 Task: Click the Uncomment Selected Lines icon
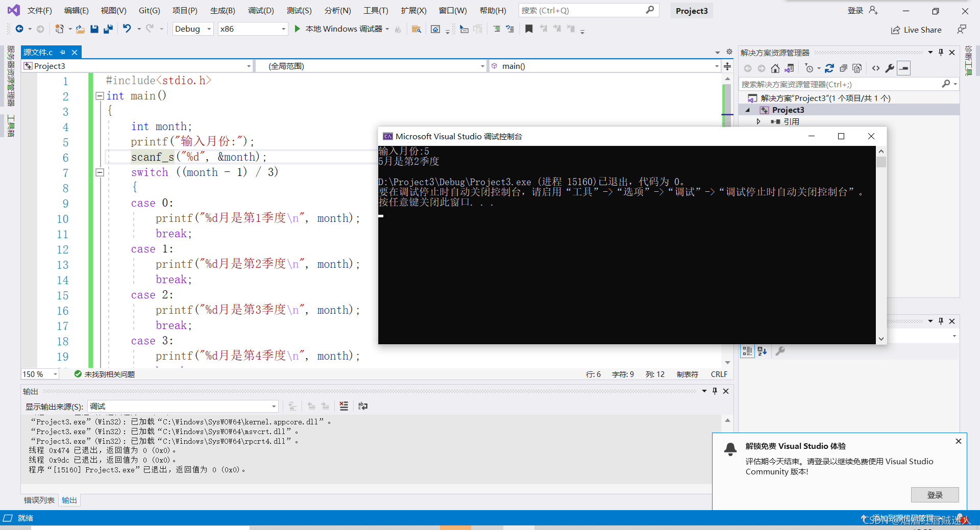click(x=510, y=29)
